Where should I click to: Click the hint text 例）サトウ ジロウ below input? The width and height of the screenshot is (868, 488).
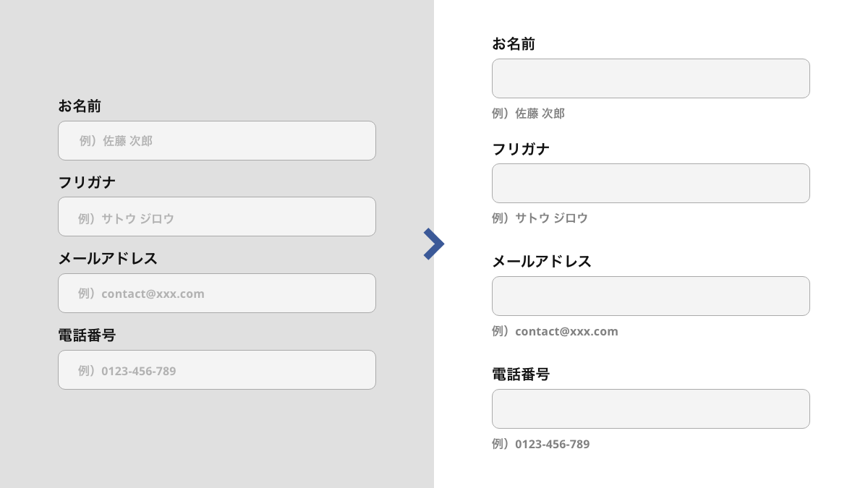tap(540, 218)
